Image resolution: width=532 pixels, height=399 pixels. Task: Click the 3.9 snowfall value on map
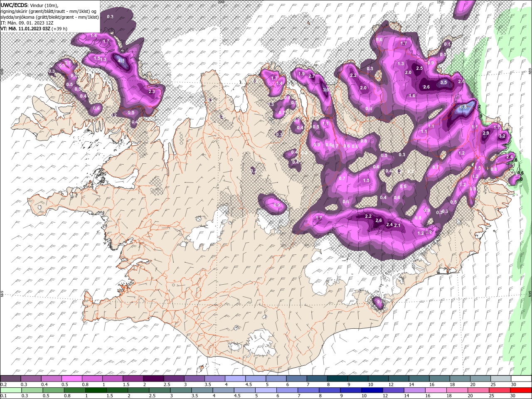point(325,89)
